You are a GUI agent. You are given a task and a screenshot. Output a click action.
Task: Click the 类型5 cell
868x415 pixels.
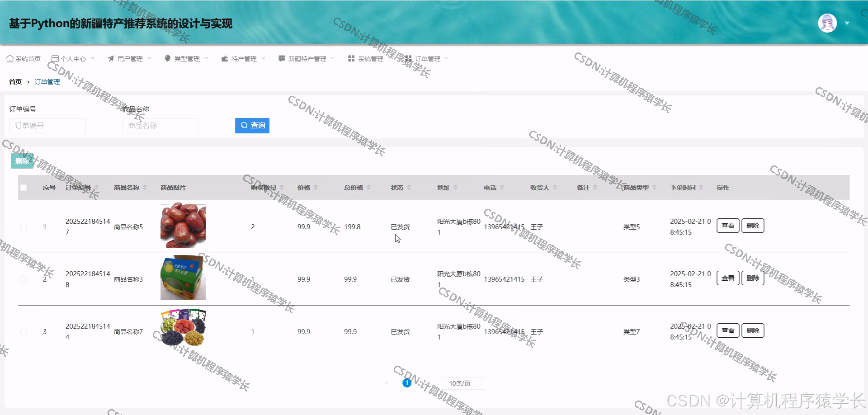pos(632,227)
